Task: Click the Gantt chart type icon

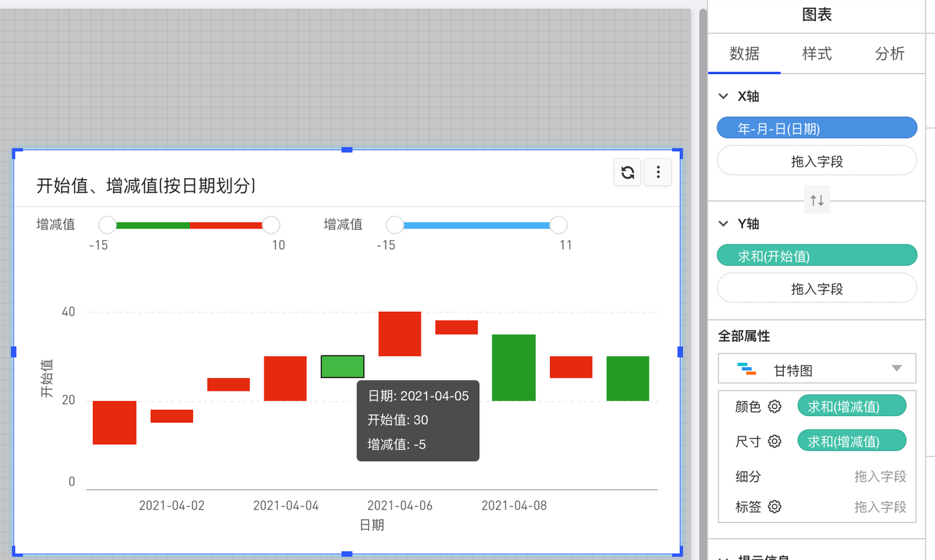Action: tap(747, 369)
